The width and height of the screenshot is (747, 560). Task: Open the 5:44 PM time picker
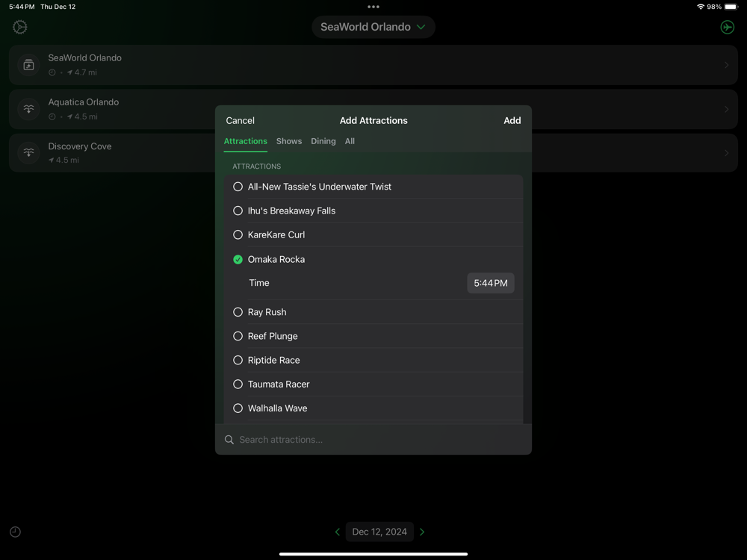pos(490,283)
